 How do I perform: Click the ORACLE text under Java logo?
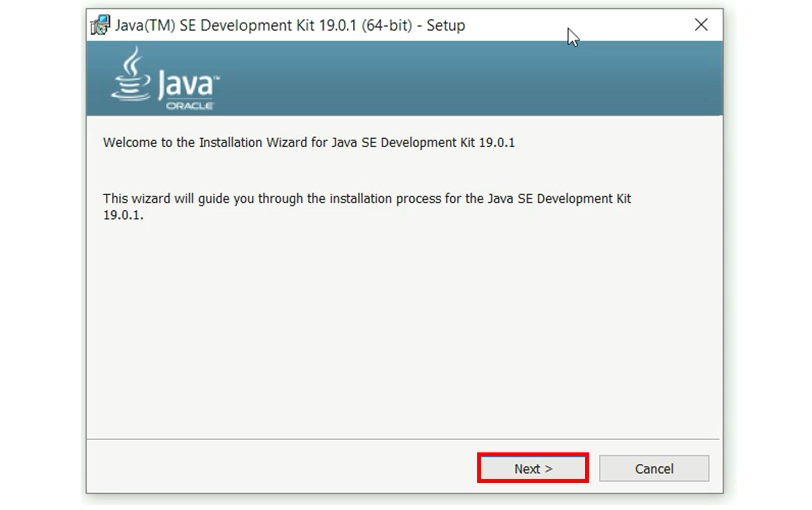[x=189, y=106]
